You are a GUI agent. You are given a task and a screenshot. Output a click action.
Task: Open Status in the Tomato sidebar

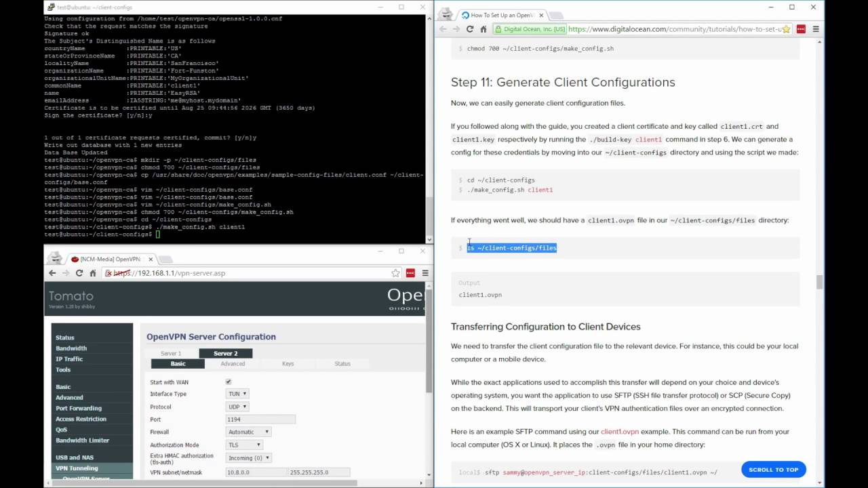click(x=65, y=338)
